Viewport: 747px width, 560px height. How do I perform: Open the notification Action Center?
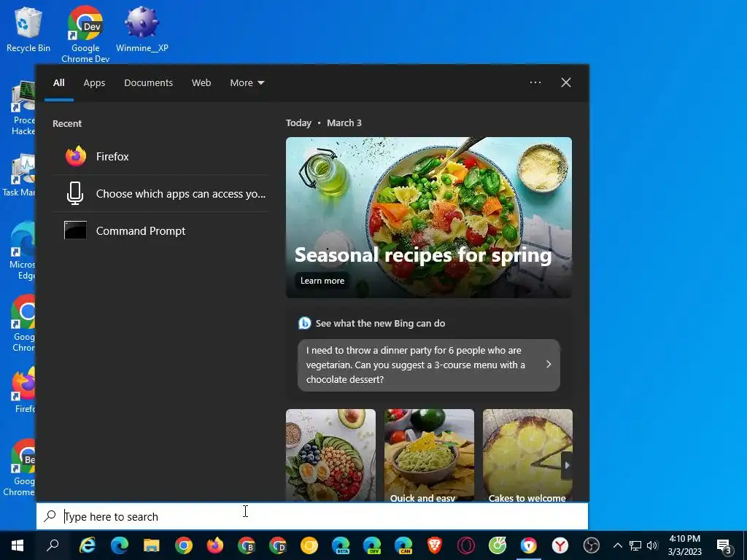(724, 546)
